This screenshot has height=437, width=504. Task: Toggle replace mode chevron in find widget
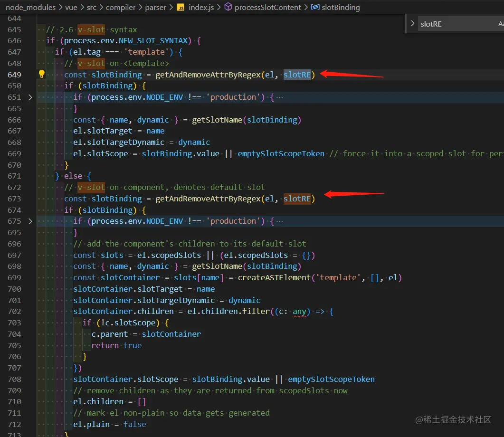click(x=412, y=23)
